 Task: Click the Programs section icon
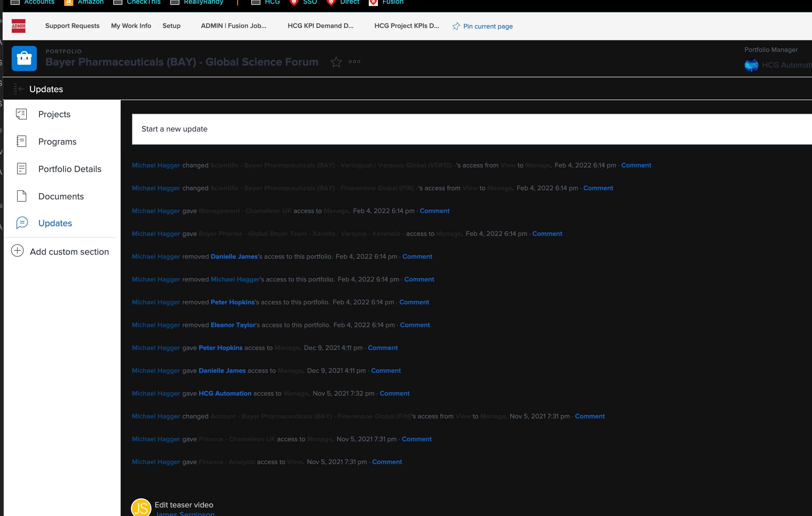coord(22,142)
